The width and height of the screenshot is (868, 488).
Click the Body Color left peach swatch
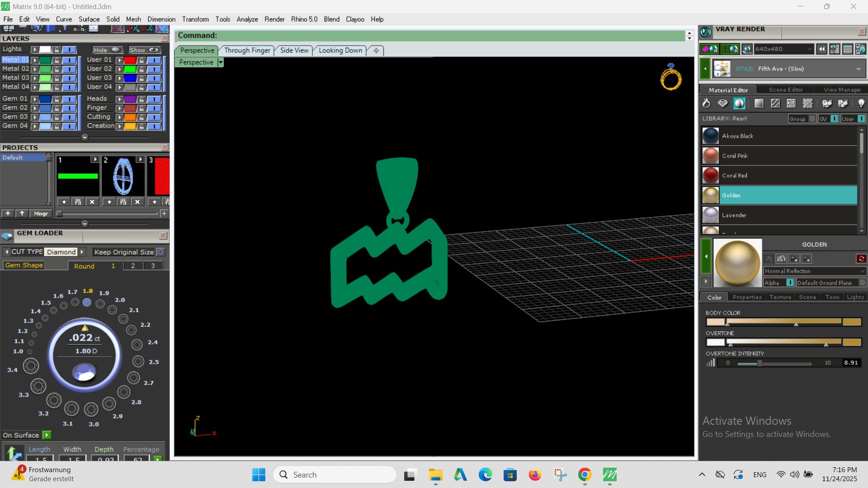(715, 322)
